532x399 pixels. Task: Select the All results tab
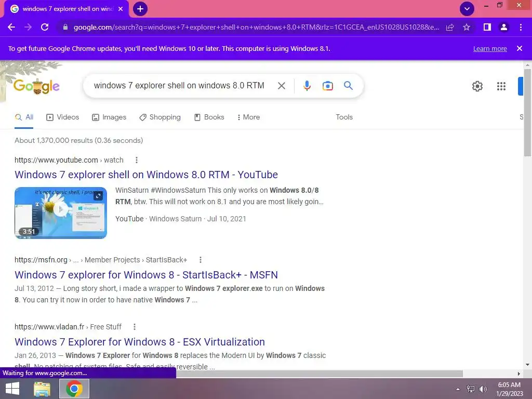point(24,117)
